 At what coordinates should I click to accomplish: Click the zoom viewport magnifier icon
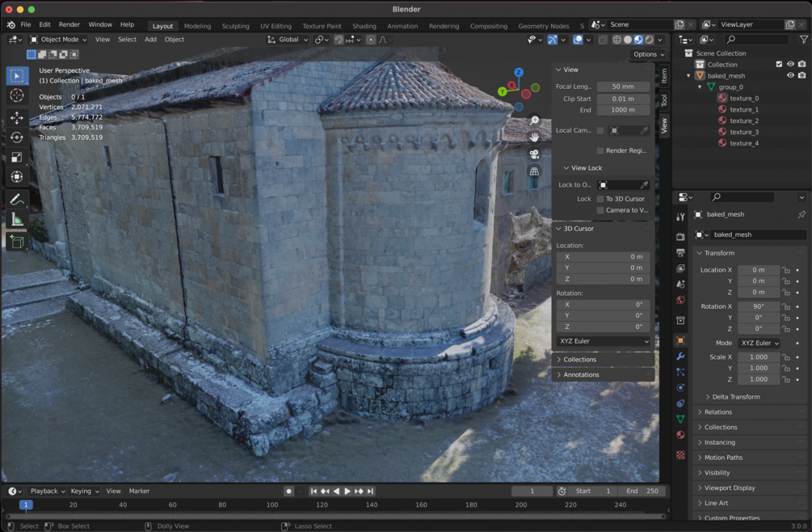534,120
